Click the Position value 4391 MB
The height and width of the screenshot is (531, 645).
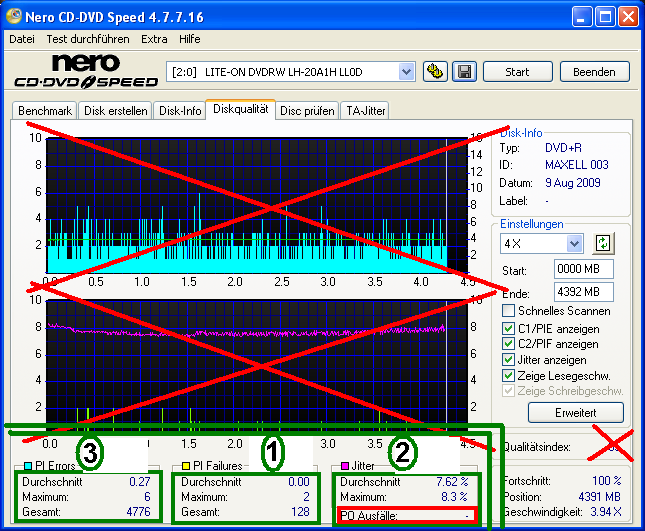(599, 497)
